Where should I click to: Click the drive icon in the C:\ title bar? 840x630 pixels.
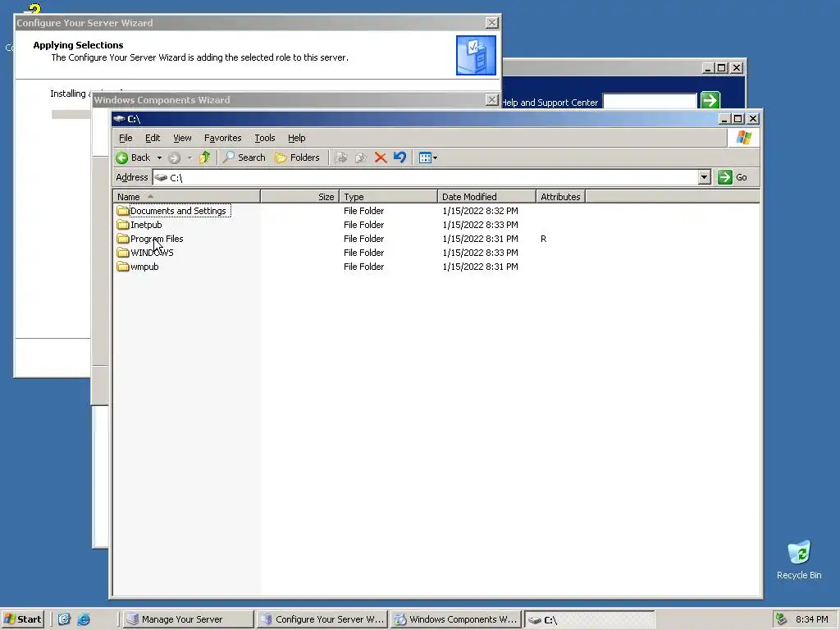[x=119, y=118]
